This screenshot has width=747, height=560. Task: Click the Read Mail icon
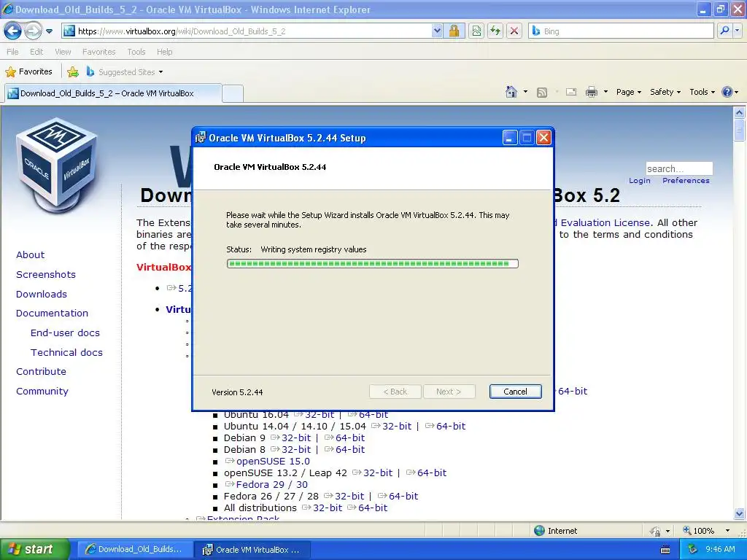571,92
